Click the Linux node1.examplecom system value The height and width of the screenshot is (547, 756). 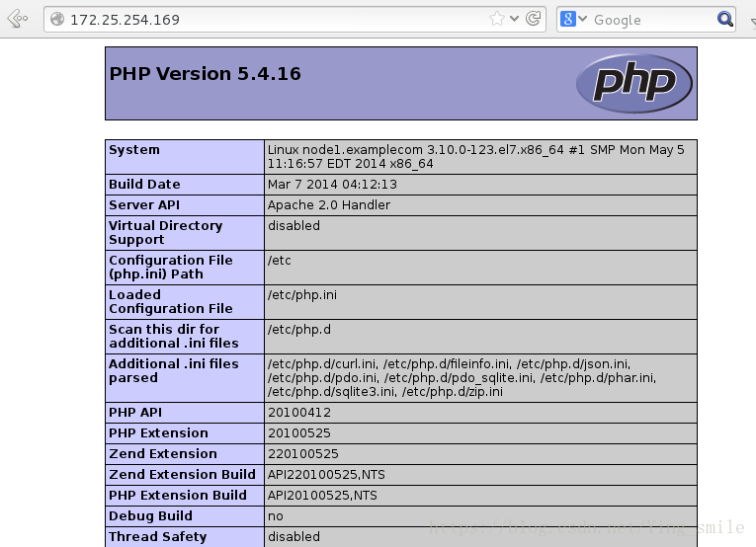click(475, 156)
